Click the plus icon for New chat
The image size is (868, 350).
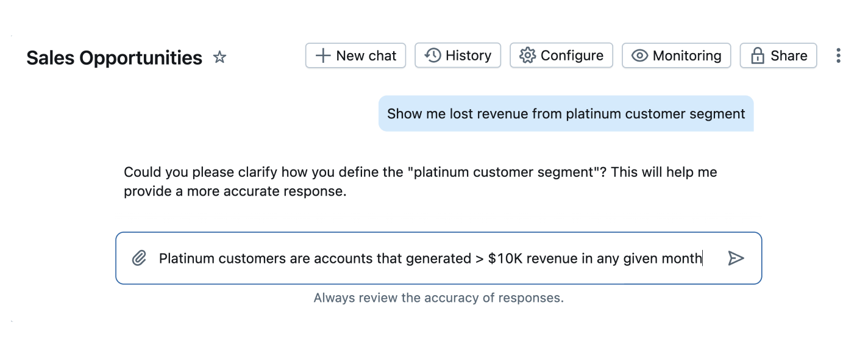[322, 55]
